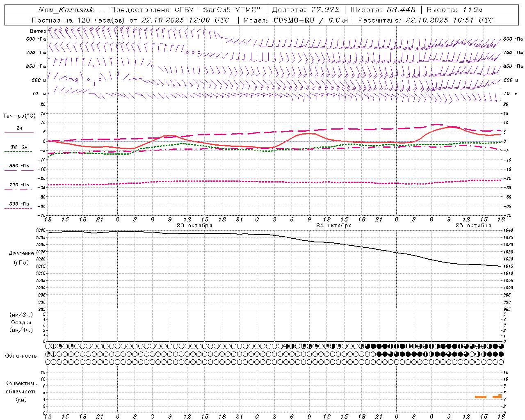
Task: Click the Осадки panel label
Action: pos(21,322)
